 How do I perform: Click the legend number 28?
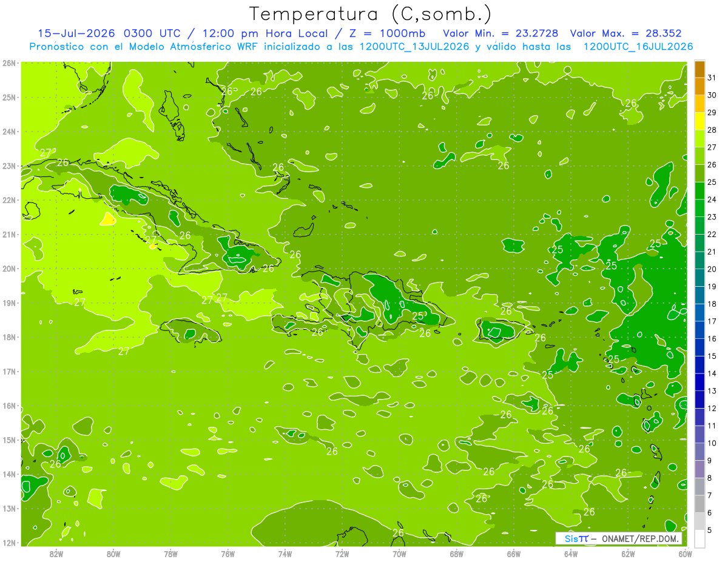pyautogui.click(x=712, y=130)
